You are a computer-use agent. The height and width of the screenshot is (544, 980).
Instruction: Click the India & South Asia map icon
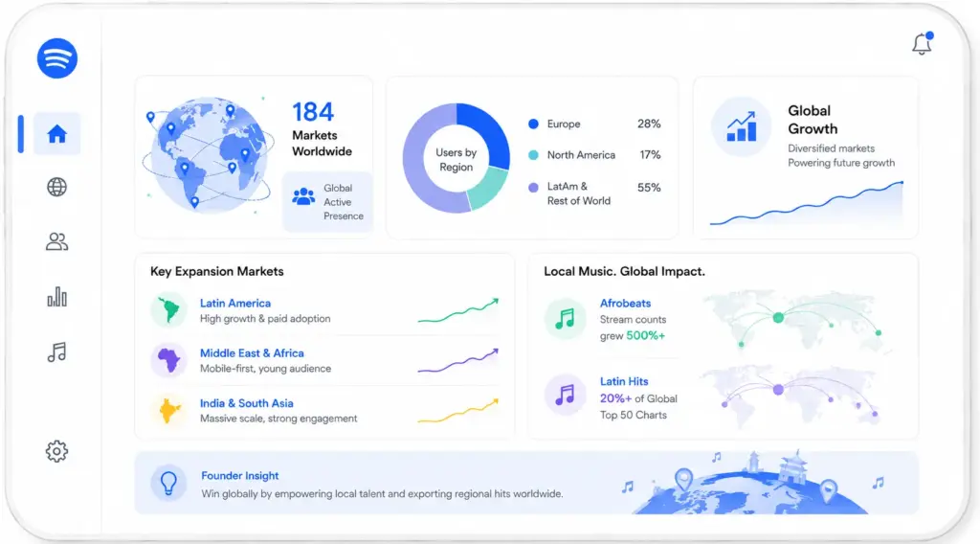click(168, 410)
